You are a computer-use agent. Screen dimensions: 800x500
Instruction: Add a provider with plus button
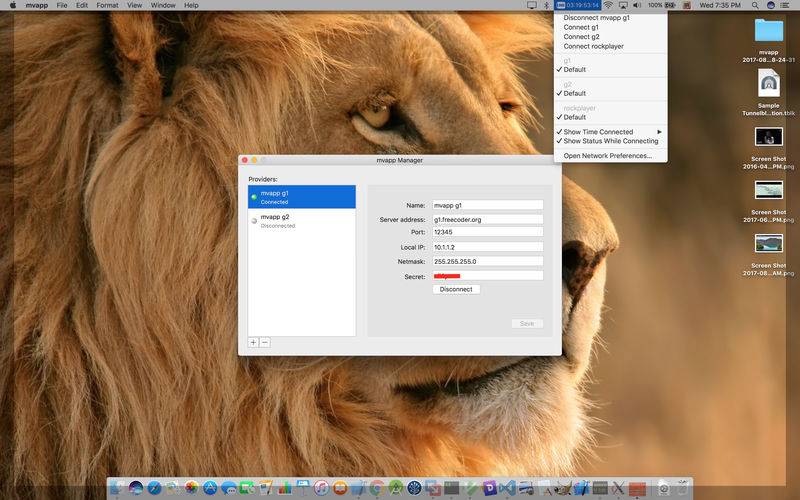(254, 342)
